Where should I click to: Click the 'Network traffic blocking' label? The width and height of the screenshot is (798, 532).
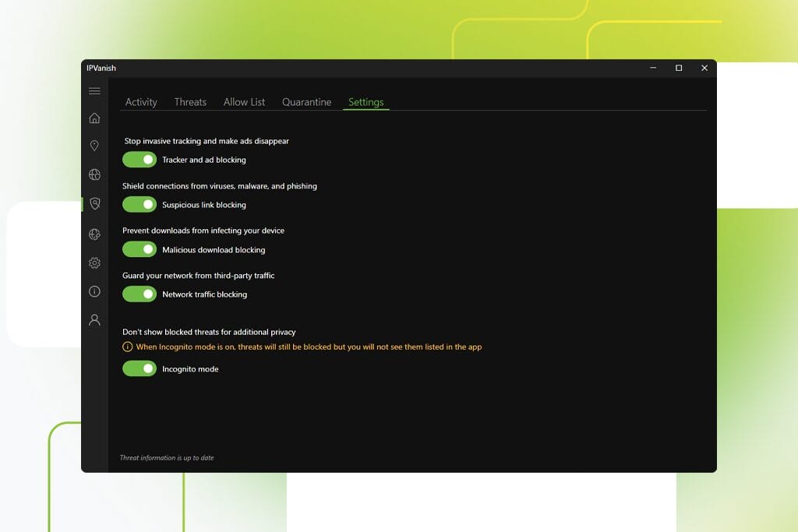(x=205, y=294)
